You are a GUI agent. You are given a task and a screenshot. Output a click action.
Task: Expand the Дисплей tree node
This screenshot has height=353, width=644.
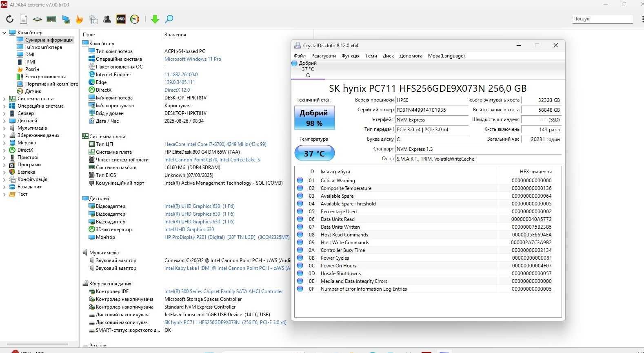point(4,121)
